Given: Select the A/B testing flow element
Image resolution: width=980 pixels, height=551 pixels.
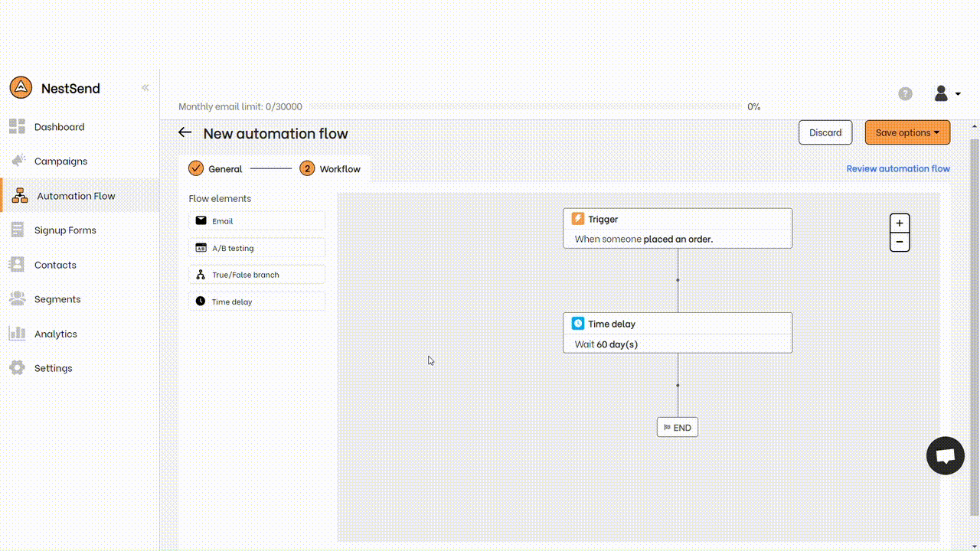Looking at the screenshot, I should click(x=257, y=248).
